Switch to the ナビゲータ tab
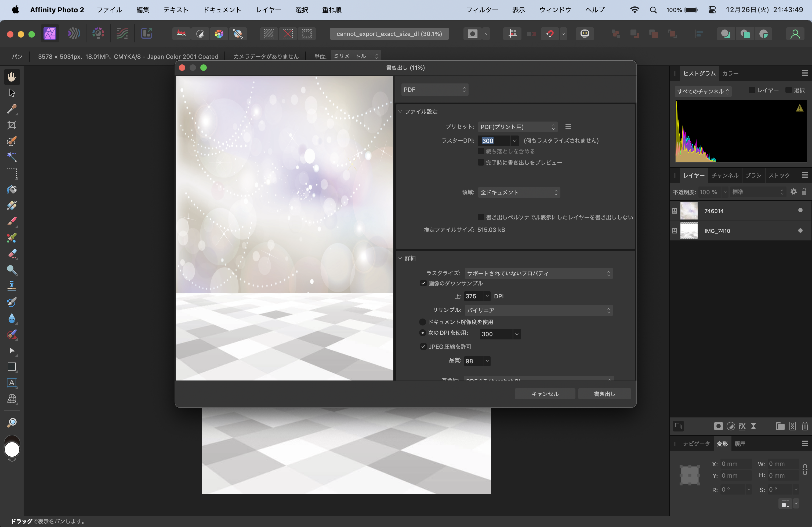 click(x=696, y=444)
